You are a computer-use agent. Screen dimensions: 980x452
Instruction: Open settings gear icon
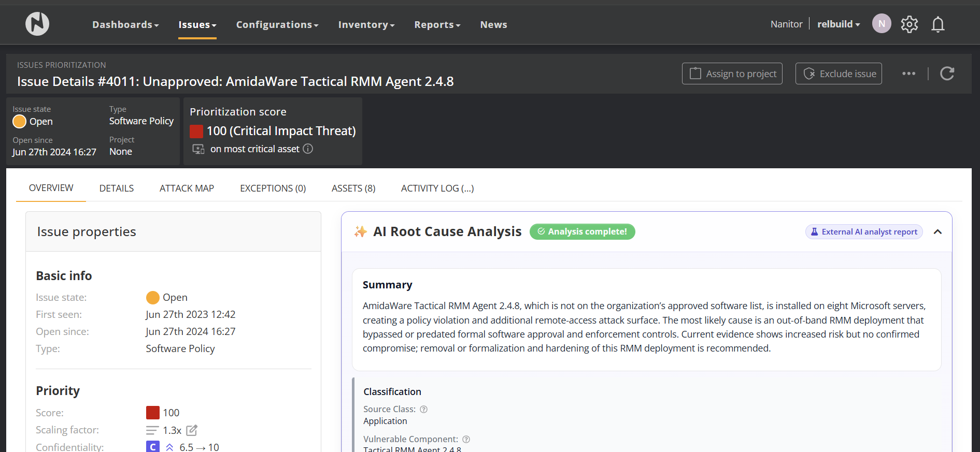pos(909,24)
